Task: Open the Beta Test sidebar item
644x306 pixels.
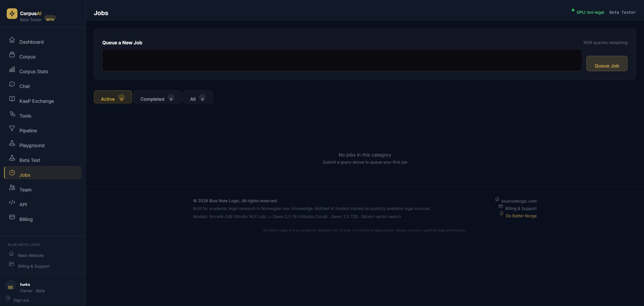Action: [x=30, y=160]
